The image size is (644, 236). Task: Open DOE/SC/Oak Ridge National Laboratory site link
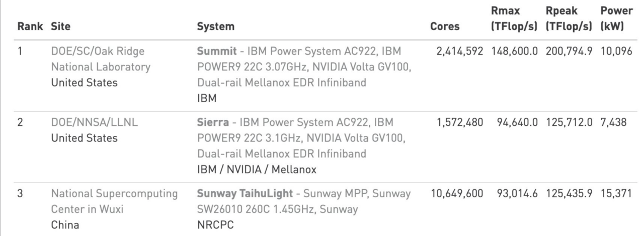click(x=101, y=59)
